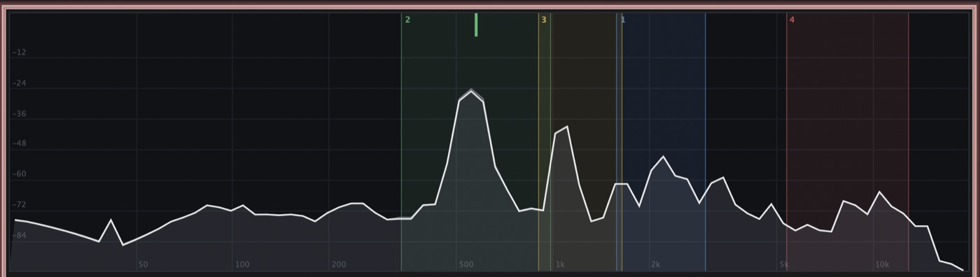Select the blue band 1 number label
The height and width of the screenshot is (277, 980).
[623, 20]
